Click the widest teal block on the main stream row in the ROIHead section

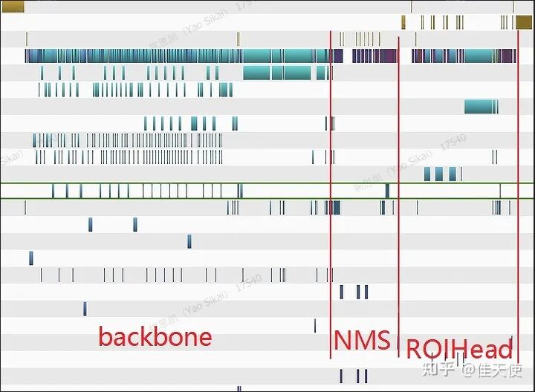478,56
